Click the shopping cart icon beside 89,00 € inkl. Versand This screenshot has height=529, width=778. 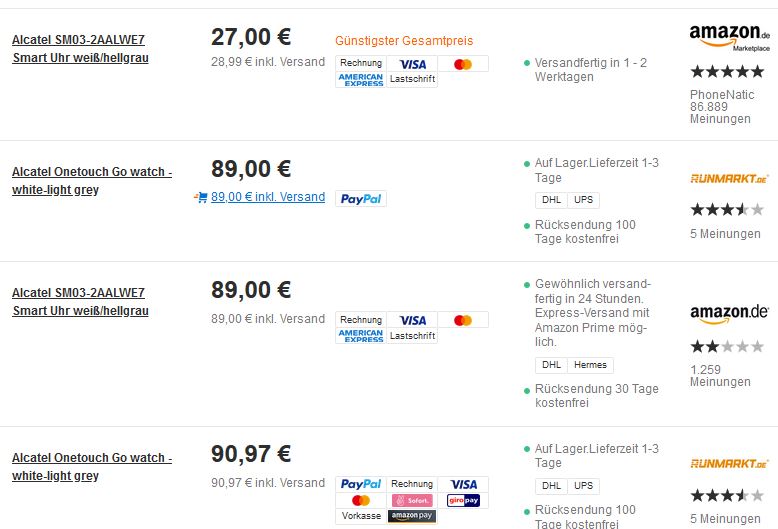pyautogui.click(x=201, y=198)
